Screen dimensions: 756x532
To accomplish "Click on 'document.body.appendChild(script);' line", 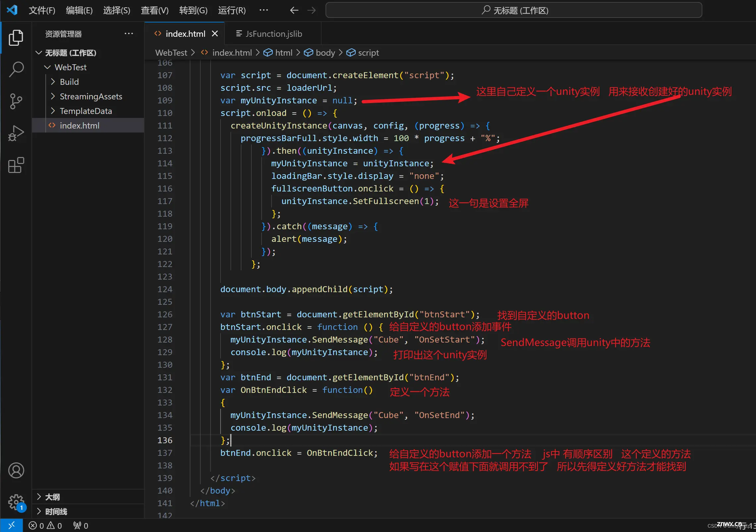I will click(307, 289).
